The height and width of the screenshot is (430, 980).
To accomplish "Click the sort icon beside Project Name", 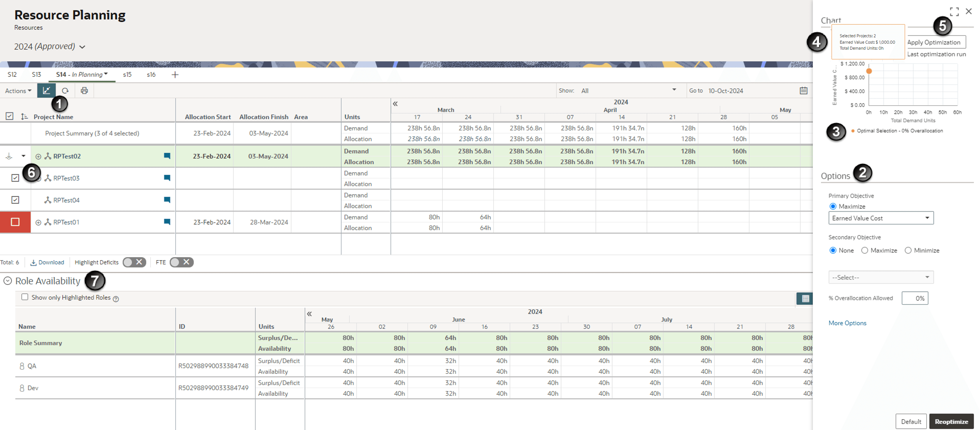I will click(24, 117).
